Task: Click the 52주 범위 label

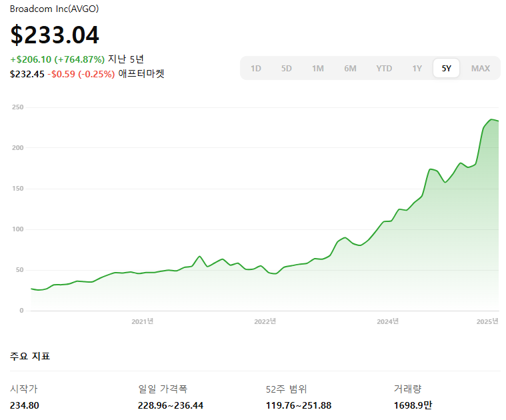Action: pyautogui.click(x=286, y=389)
